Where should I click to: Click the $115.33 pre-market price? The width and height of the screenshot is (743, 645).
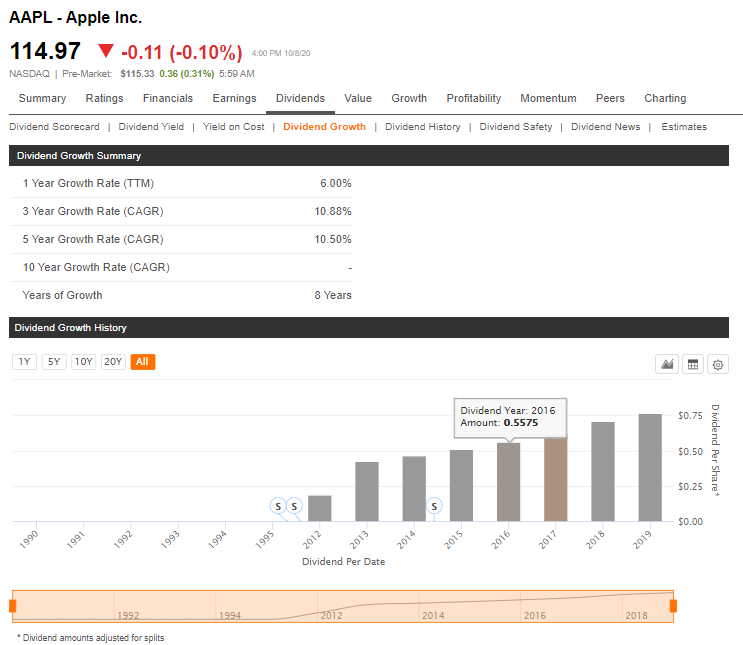click(x=137, y=73)
